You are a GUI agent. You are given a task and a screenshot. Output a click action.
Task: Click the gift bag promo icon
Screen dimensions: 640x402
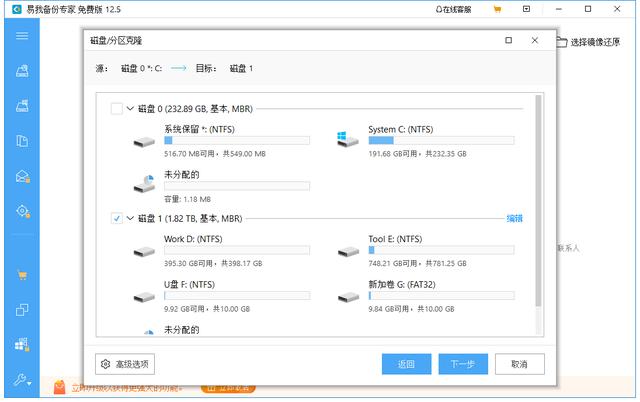[x=60, y=387]
